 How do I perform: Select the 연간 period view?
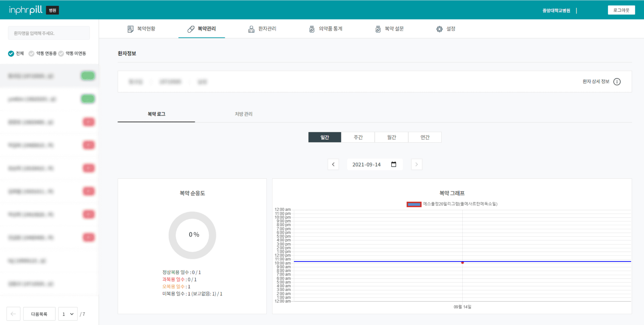tap(425, 137)
